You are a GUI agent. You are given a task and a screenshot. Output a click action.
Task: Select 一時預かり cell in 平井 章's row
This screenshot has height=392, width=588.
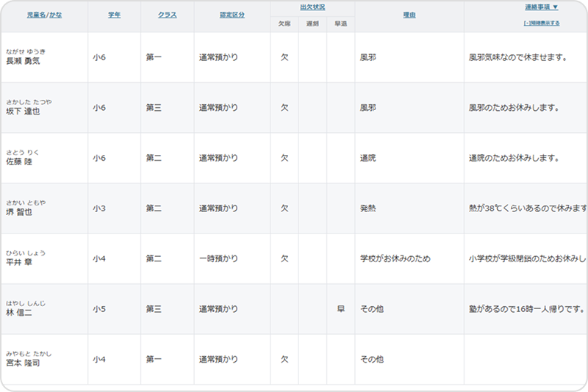[218, 258]
